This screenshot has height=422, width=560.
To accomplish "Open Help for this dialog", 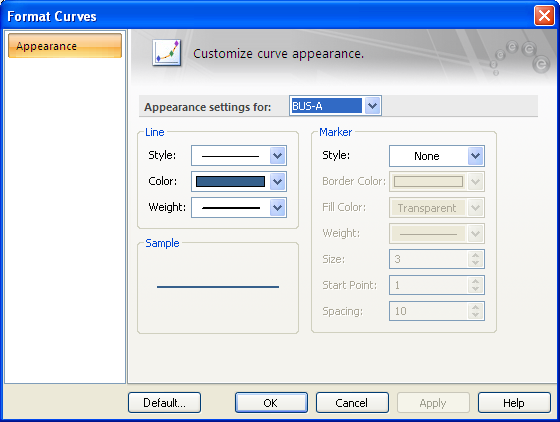I will 514,403.
